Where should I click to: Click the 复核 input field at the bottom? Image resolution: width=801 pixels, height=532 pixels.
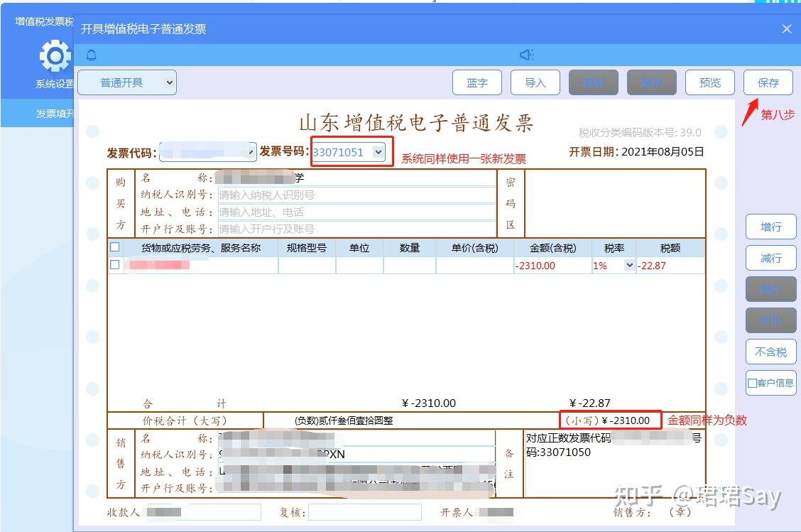point(364,512)
